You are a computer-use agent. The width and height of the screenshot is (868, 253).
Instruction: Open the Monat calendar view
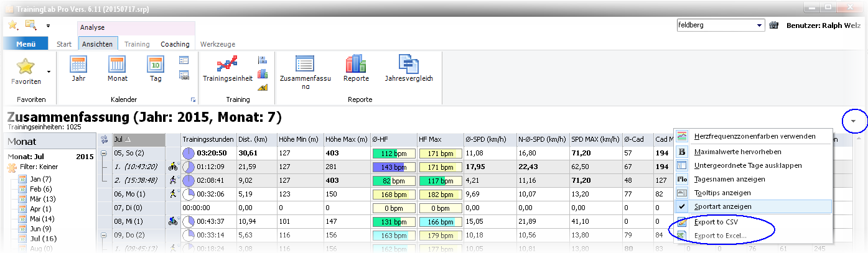(x=117, y=70)
